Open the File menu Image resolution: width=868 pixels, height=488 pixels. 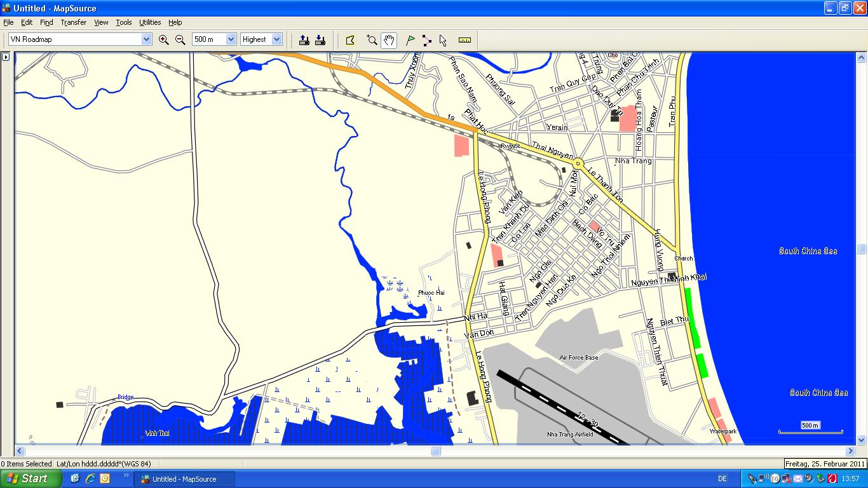[x=8, y=22]
